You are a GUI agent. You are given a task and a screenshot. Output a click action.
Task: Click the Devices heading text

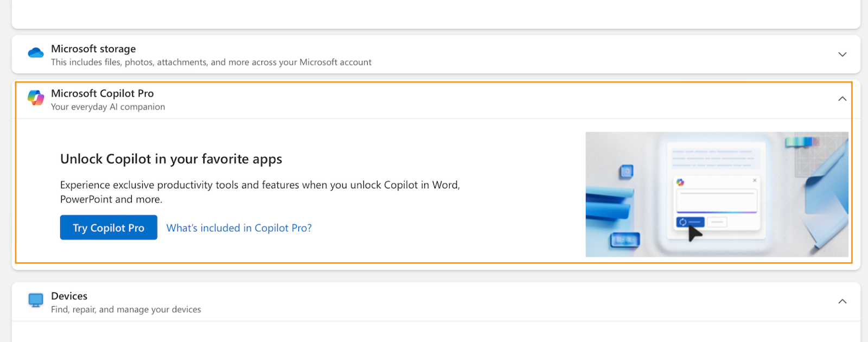[69, 296]
